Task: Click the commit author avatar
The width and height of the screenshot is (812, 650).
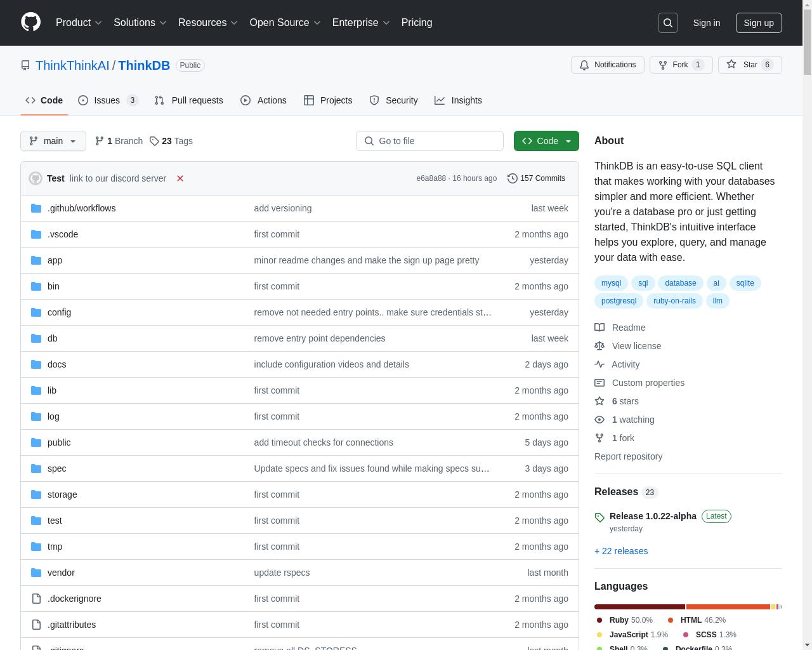Action: [36, 178]
